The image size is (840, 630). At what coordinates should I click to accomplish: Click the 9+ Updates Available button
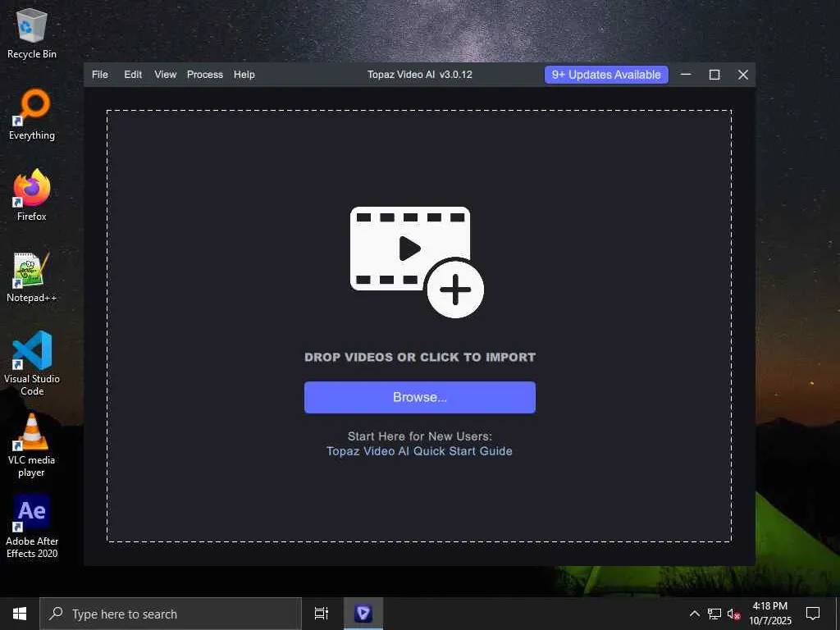pyautogui.click(x=606, y=75)
